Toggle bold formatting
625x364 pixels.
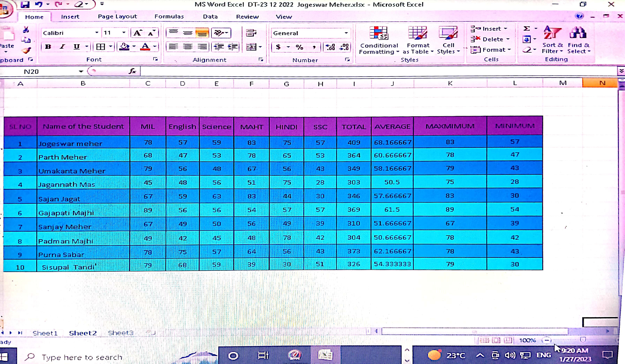pos(48,47)
